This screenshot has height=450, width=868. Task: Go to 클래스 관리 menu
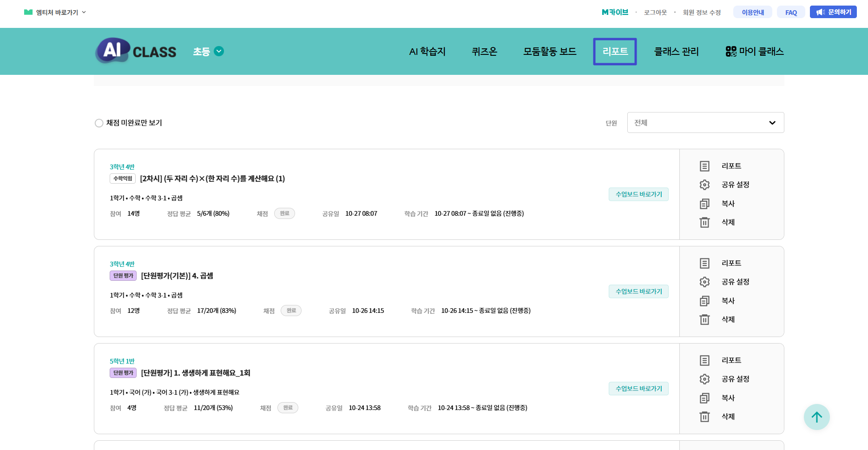click(676, 52)
